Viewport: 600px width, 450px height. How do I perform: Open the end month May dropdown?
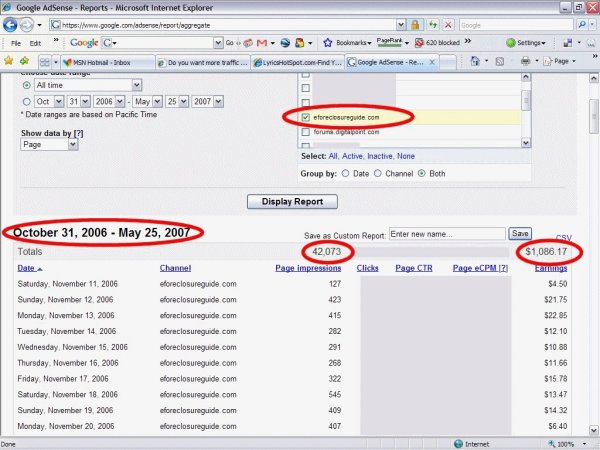[x=157, y=101]
